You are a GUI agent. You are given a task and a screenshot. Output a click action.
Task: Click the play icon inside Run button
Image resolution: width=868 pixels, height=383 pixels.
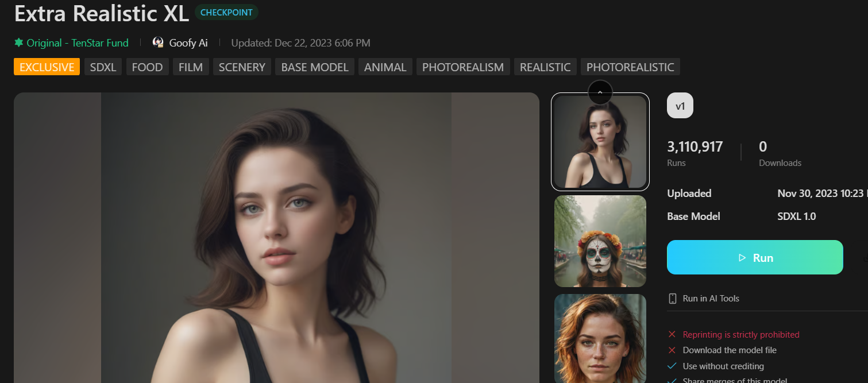point(742,258)
